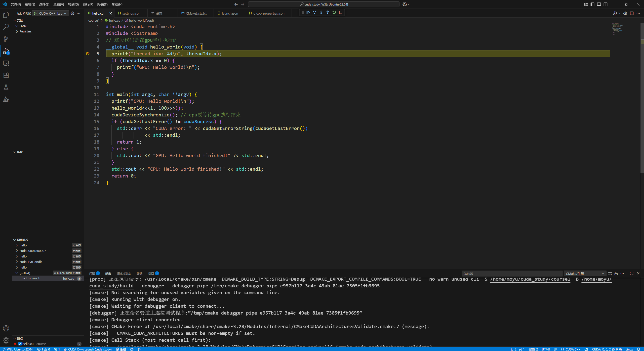Image resolution: width=644 pixels, height=351 pixels.
Task: Select the hello_world stack frame
Action: pyautogui.click(x=31, y=278)
